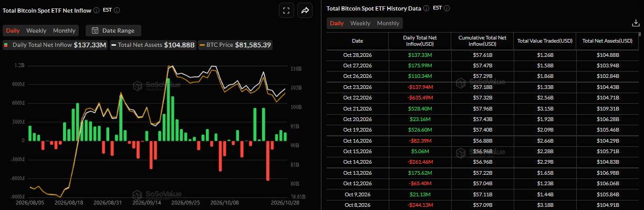This screenshot has height=210, width=644.
Task: Click the -$137.94M inflow cell
Action: (420, 87)
